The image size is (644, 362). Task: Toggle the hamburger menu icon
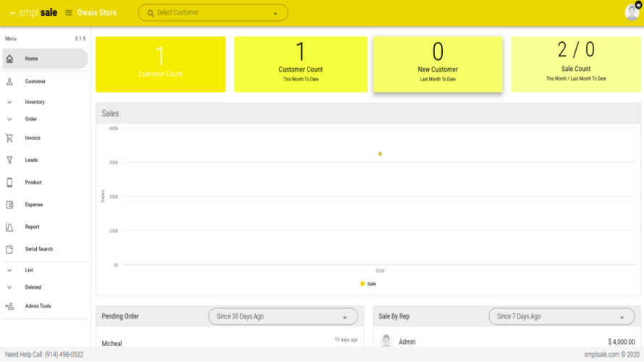click(x=69, y=13)
